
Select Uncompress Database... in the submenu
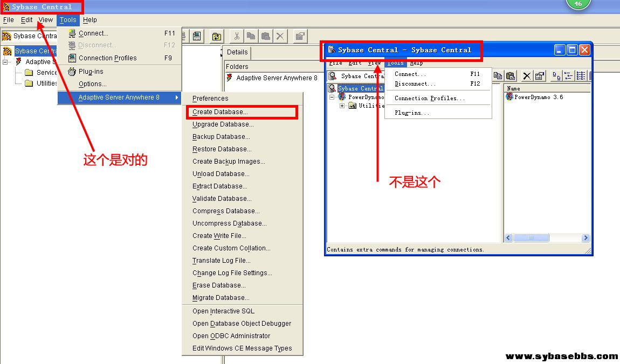click(243, 223)
